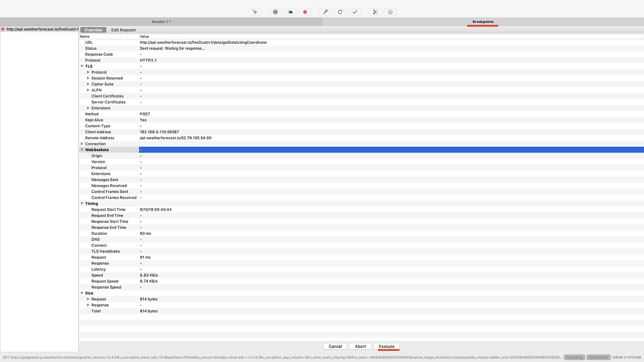
Task: Open throttling with the turtle icon
Action: tap(290, 12)
